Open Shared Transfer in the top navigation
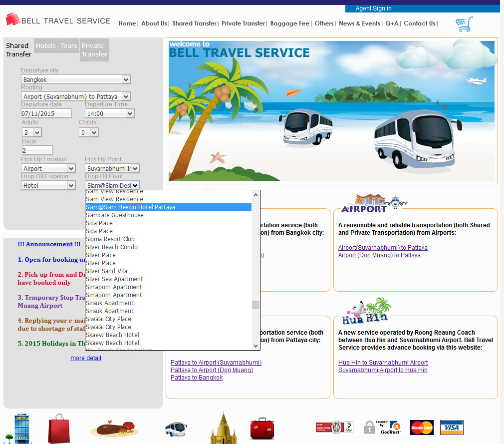 tap(194, 23)
